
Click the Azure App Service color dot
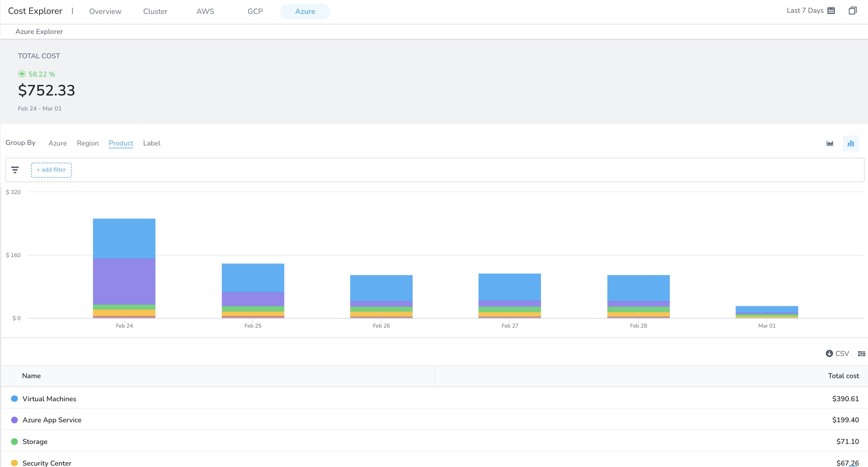coord(14,420)
